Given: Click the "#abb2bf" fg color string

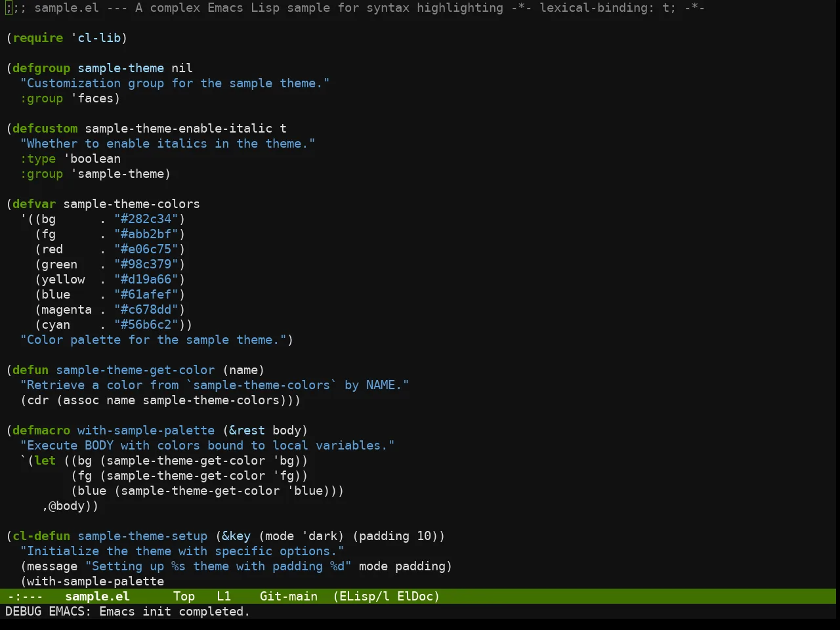Looking at the screenshot, I should (x=146, y=234).
